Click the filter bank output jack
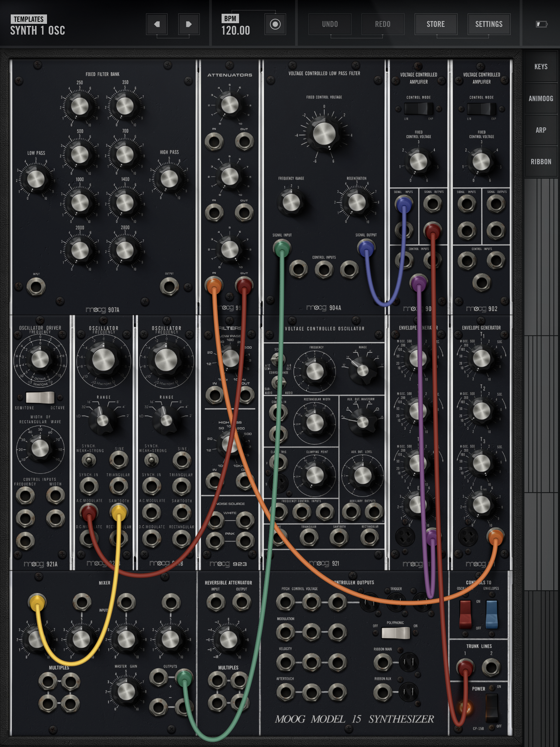This screenshot has width=560, height=747. coord(169,287)
